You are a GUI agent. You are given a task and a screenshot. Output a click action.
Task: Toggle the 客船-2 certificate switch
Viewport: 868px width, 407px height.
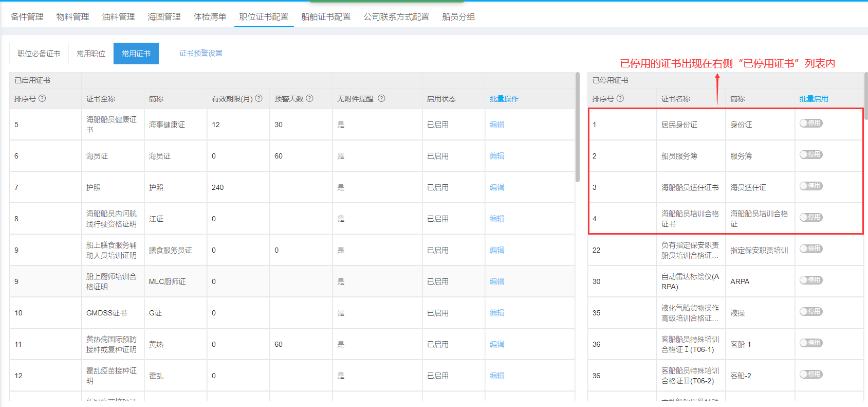(811, 374)
